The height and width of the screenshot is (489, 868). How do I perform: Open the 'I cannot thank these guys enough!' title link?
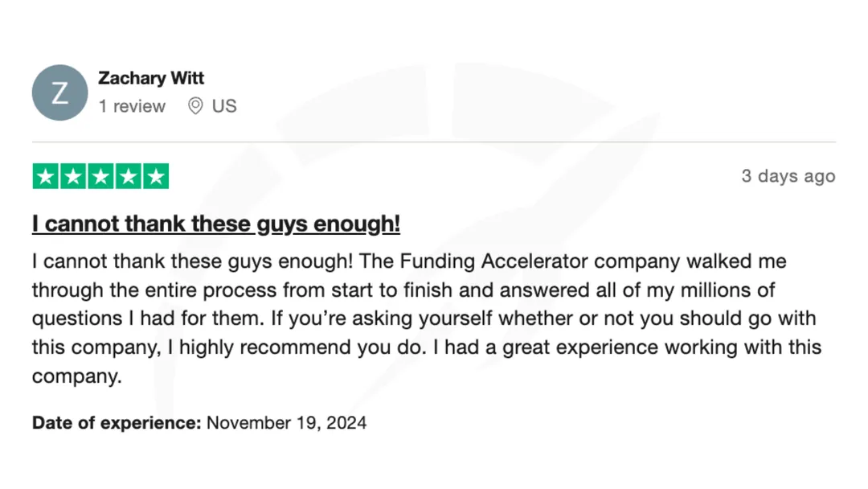(x=216, y=224)
